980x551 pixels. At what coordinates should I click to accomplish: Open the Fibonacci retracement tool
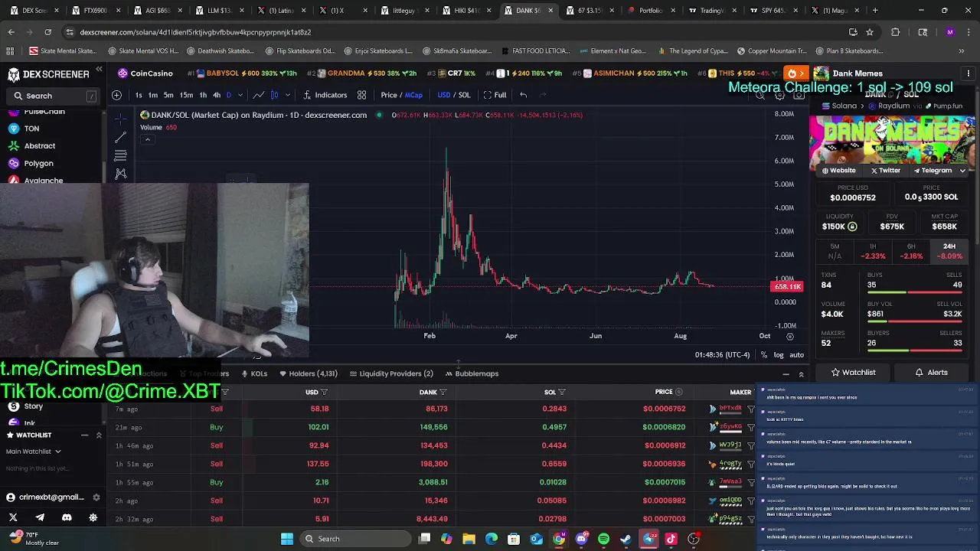(x=120, y=155)
